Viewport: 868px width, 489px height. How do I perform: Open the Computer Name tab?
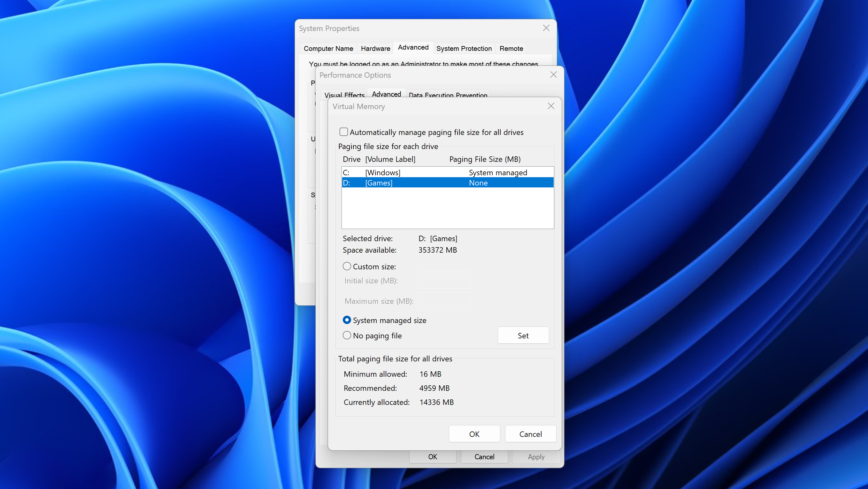[328, 48]
